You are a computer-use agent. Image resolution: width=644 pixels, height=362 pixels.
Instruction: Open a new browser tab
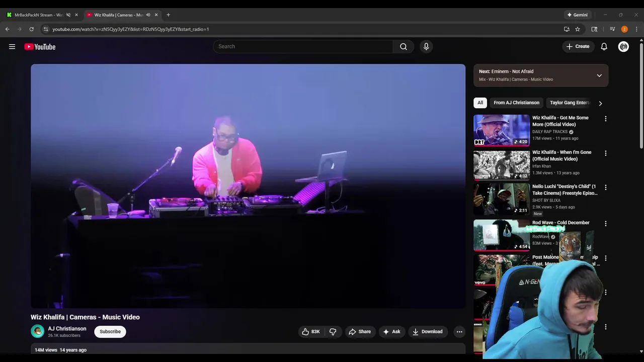coord(168,15)
